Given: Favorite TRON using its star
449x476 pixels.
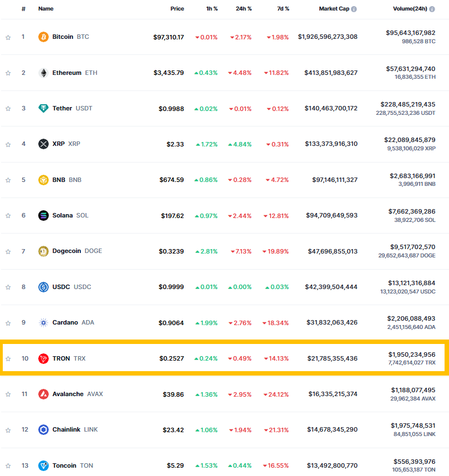Looking at the screenshot, I should click(8, 359).
